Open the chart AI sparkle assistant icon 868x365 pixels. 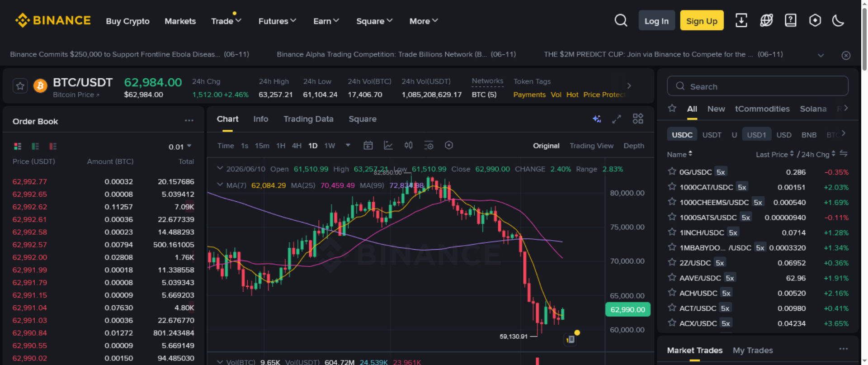click(x=597, y=119)
